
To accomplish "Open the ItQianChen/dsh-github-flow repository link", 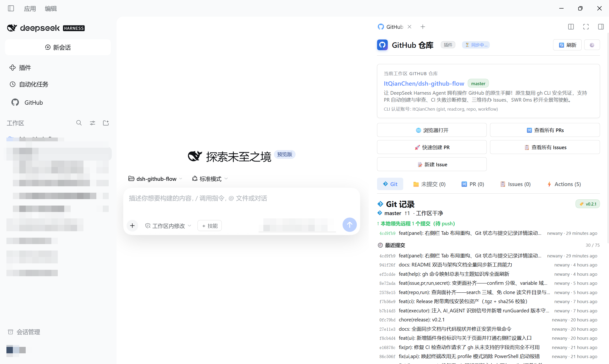I will [424, 84].
